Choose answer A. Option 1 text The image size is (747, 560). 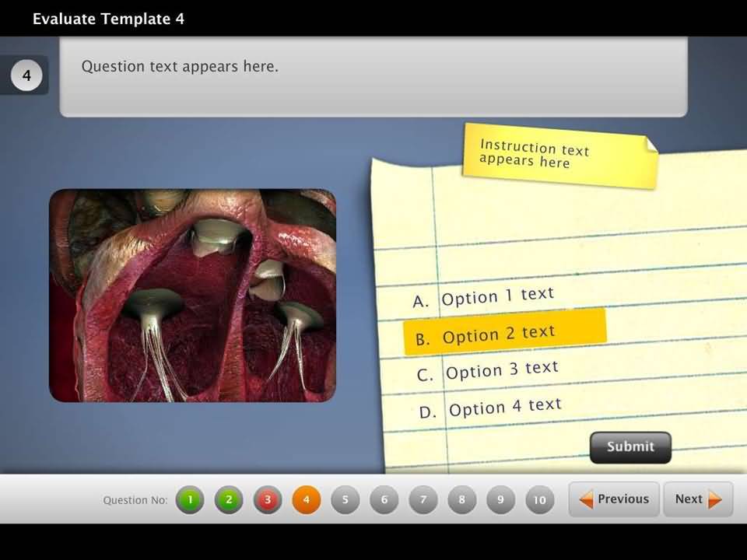pyautogui.click(x=484, y=298)
